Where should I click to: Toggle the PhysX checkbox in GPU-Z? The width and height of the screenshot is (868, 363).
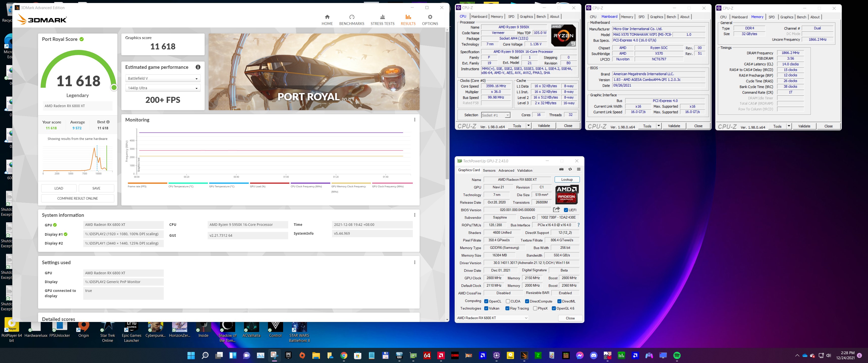coord(535,309)
